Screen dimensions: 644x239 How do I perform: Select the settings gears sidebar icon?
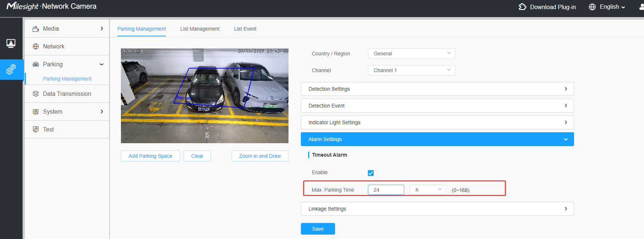coord(11,69)
